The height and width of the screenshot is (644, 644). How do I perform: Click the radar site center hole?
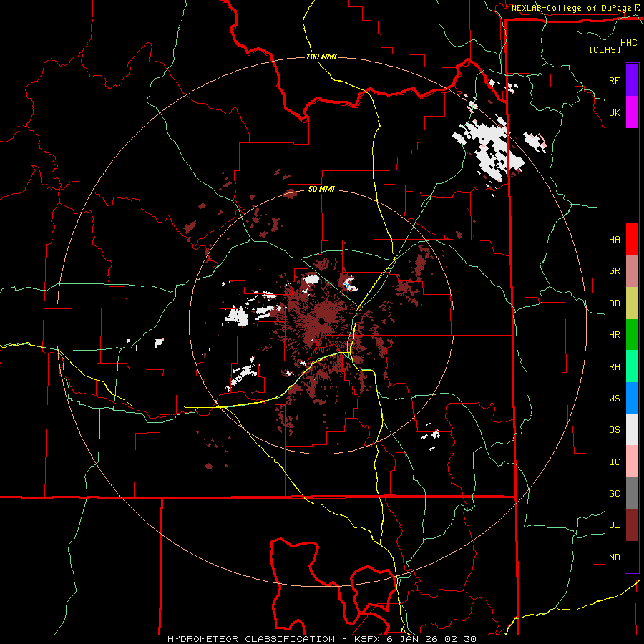[x=321, y=321]
